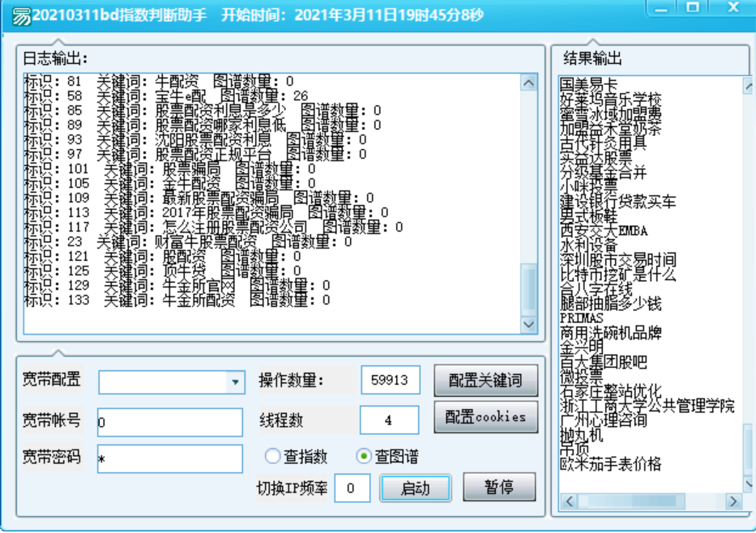Select 石家庄整站优化 in result list
Screen dimensions: 756x533
click(x=610, y=390)
